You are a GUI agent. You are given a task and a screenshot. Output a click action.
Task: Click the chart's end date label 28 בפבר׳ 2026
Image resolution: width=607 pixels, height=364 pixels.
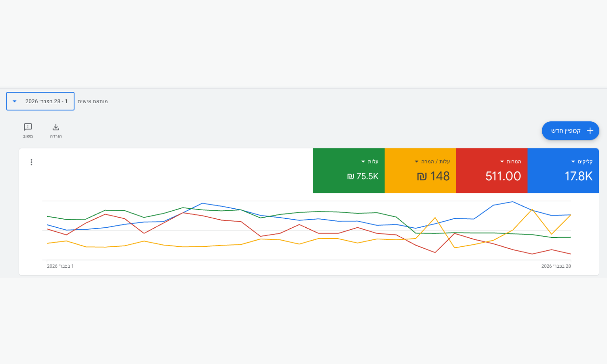click(556, 266)
